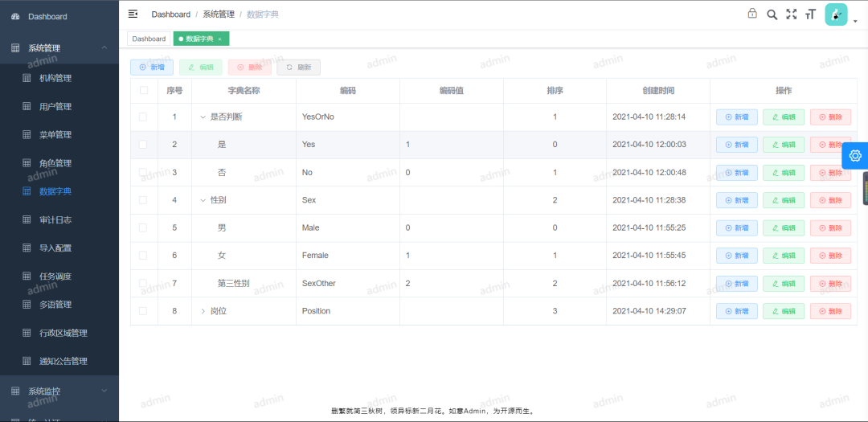The image size is (868, 422).
Task: Switch to the Dashboard tab
Action: [x=149, y=39]
